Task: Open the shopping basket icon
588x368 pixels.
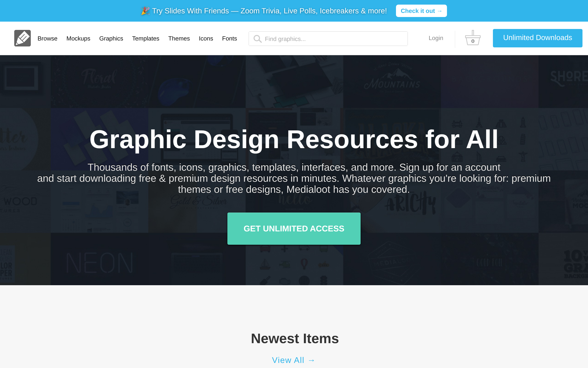Action: tap(473, 38)
